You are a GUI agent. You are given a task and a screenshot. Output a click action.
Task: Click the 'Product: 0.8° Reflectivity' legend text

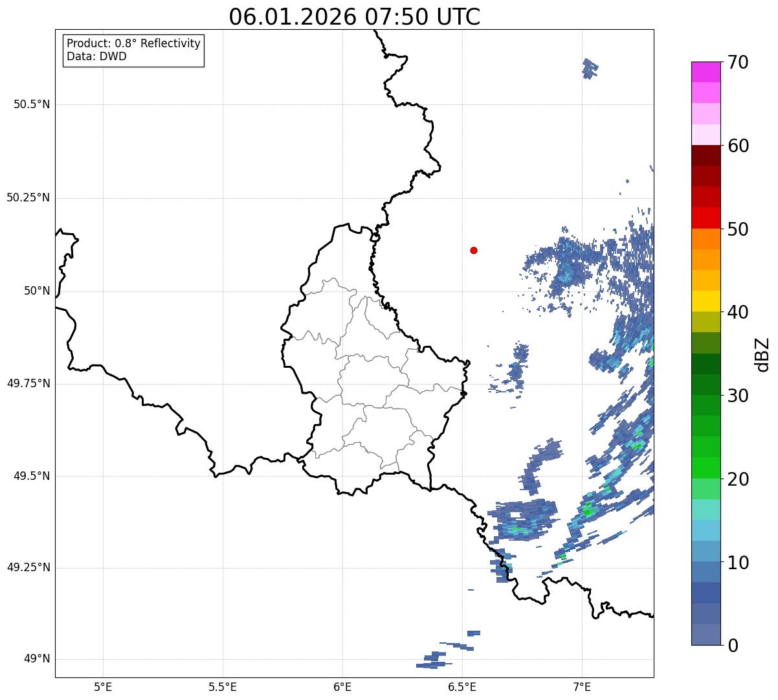click(134, 43)
